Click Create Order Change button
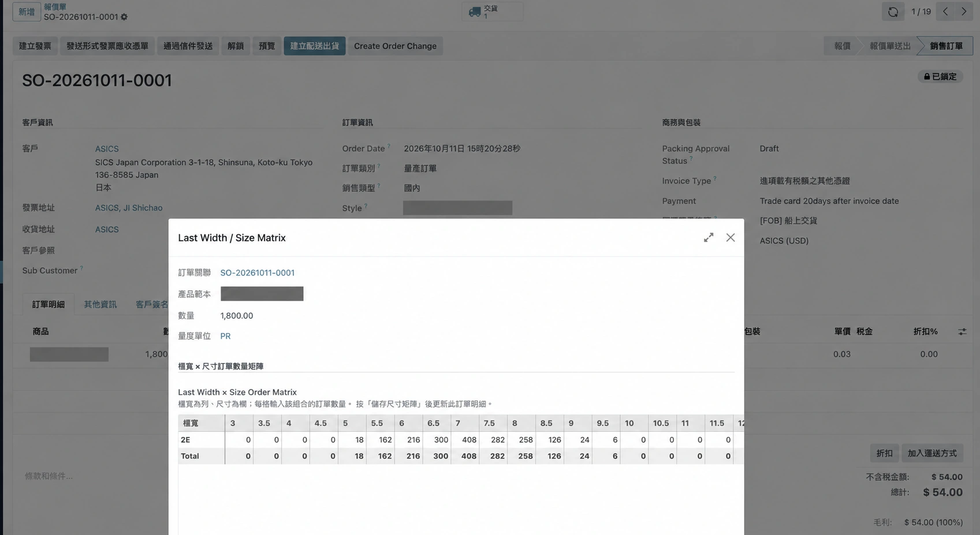980x535 pixels. 395,46
